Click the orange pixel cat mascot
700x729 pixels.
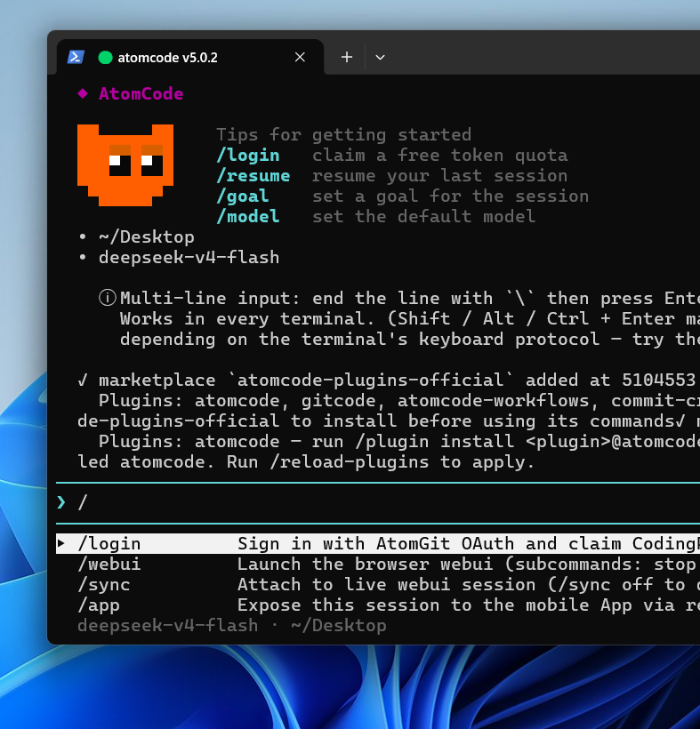[x=125, y=165]
